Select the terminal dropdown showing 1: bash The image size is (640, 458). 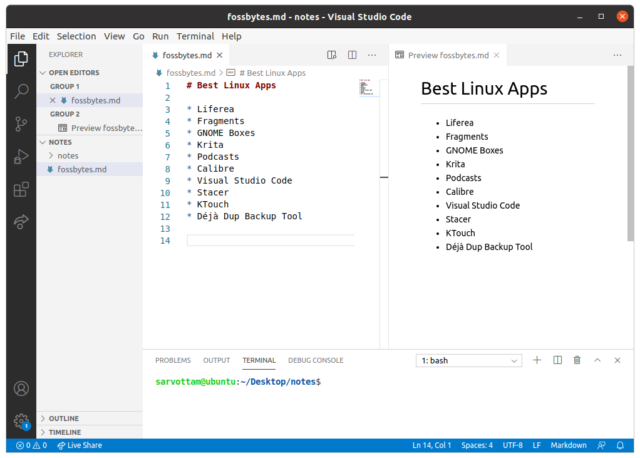[x=469, y=360]
